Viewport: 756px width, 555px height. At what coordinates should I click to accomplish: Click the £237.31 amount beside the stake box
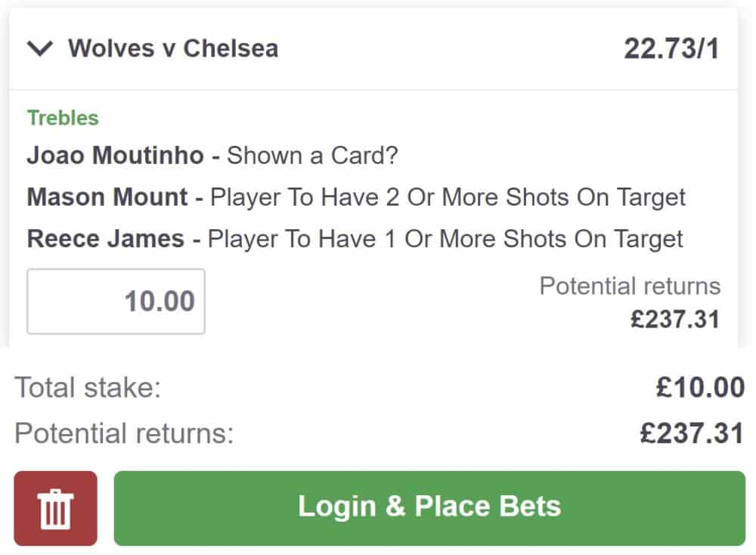click(x=675, y=318)
